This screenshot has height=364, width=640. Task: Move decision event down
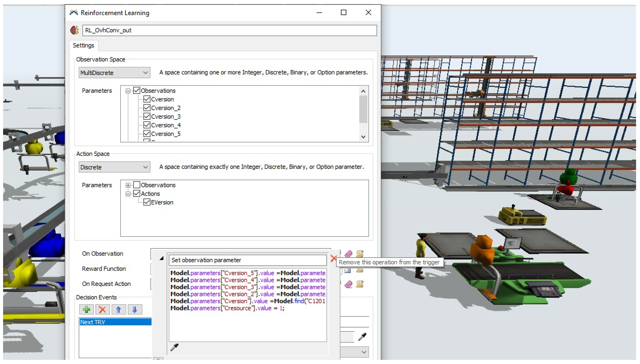135,309
